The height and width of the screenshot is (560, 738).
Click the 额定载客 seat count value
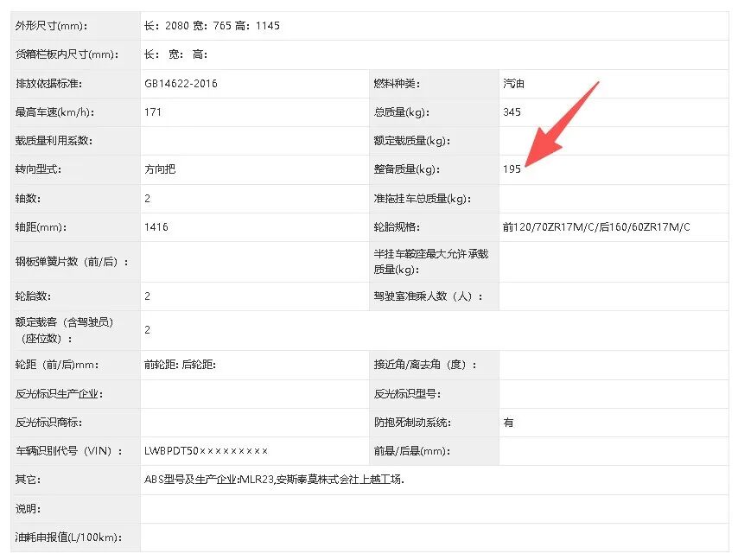pos(148,330)
